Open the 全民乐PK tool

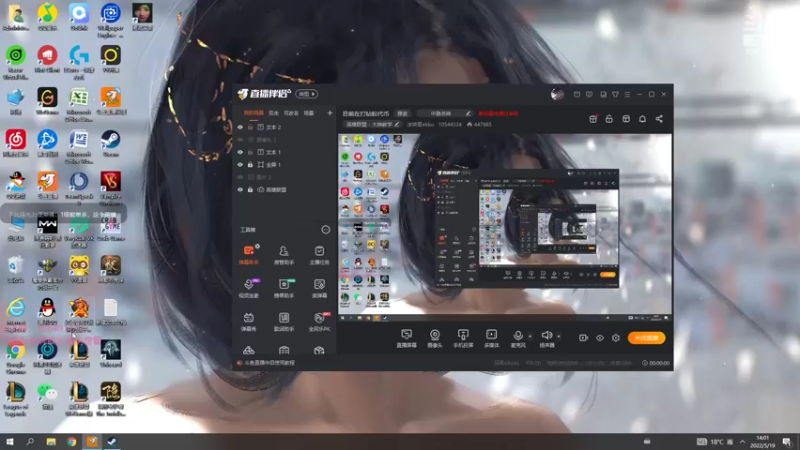(x=319, y=322)
